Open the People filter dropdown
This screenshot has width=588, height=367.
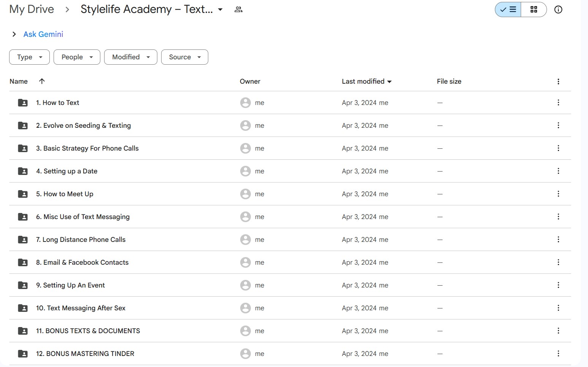[77, 57]
